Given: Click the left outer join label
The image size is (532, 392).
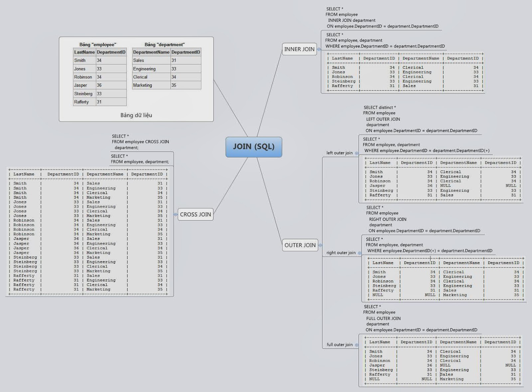Looking at the screenshot, I should (x=339, y=153).
